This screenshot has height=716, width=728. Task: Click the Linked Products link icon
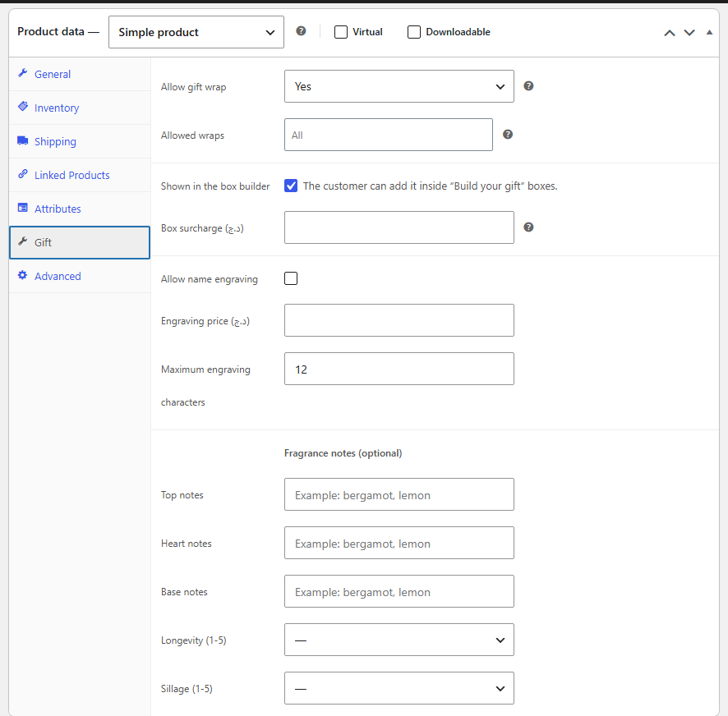point(22,174)
